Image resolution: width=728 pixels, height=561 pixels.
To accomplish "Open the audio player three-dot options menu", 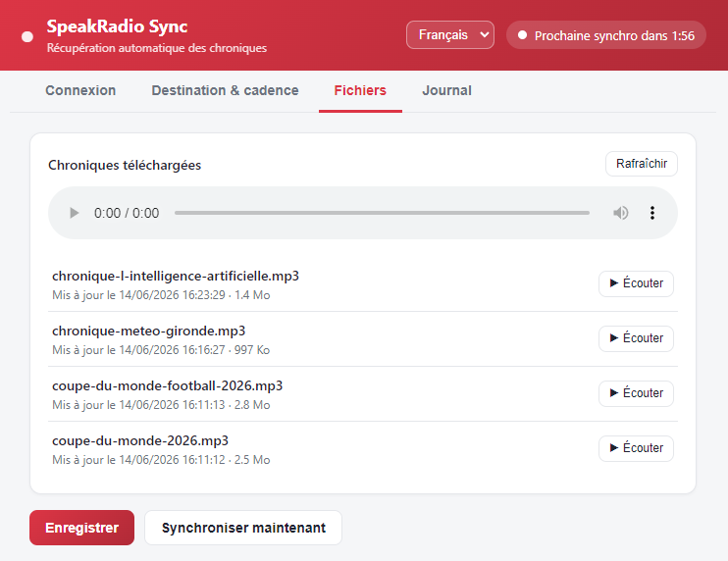I will point(652,213).
